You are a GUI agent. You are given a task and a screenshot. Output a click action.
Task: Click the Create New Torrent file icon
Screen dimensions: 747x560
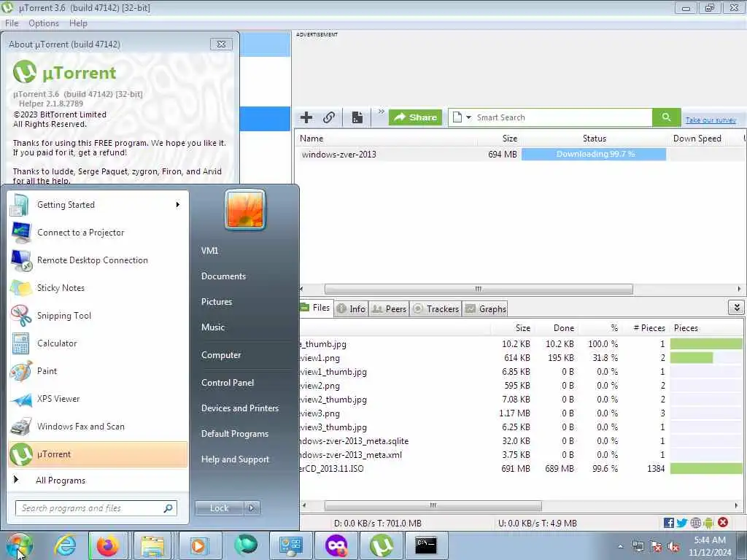click(357, 117)
